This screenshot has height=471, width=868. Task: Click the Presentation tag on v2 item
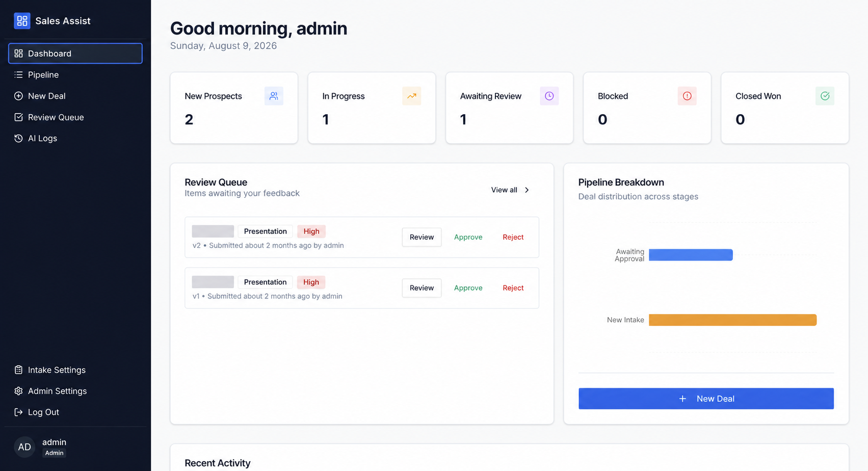pyautogui.click(x=265, y=231)
